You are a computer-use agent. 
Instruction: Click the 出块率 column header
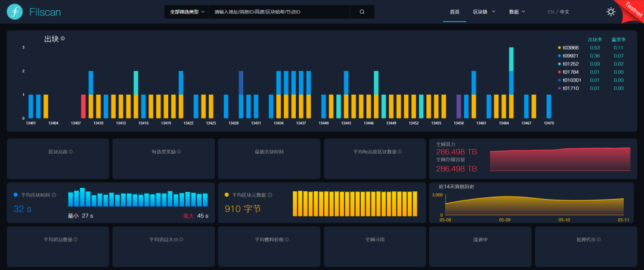[x=595, y=40]
